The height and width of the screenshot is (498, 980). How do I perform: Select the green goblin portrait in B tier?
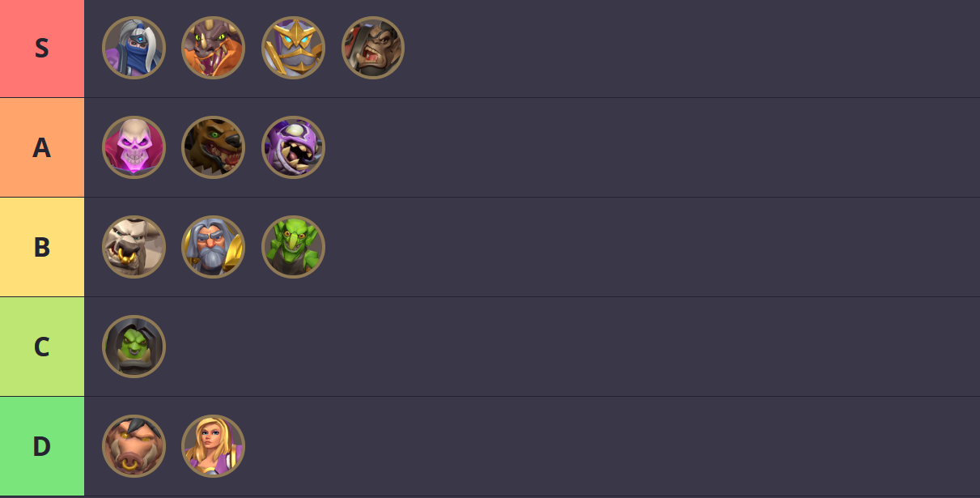coord(293,247)
